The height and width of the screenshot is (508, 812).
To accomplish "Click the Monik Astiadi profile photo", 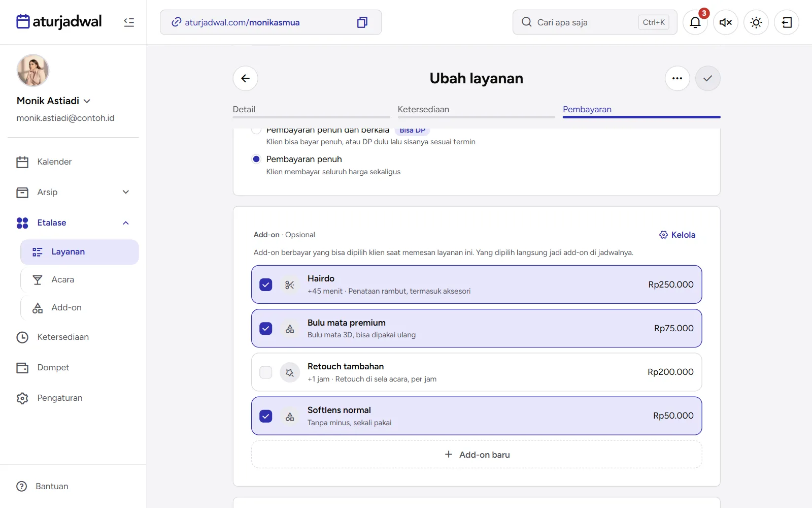I will [33, 71].
